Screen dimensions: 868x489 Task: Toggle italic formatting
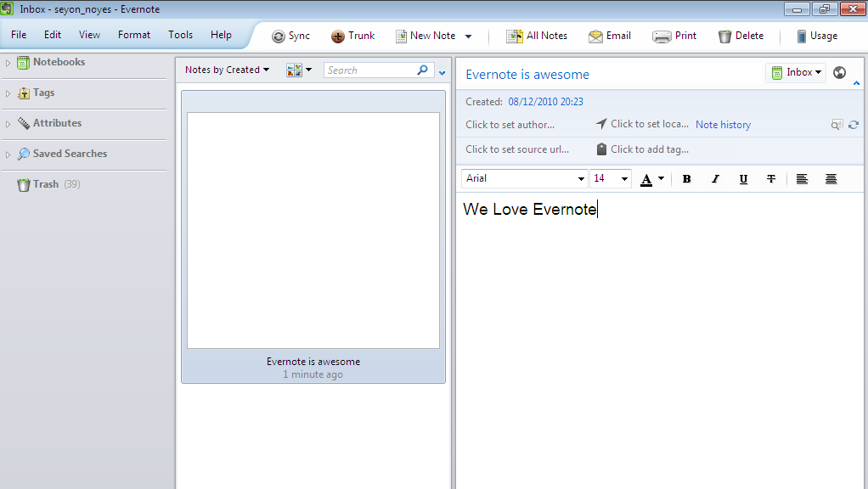pos(715,178)
